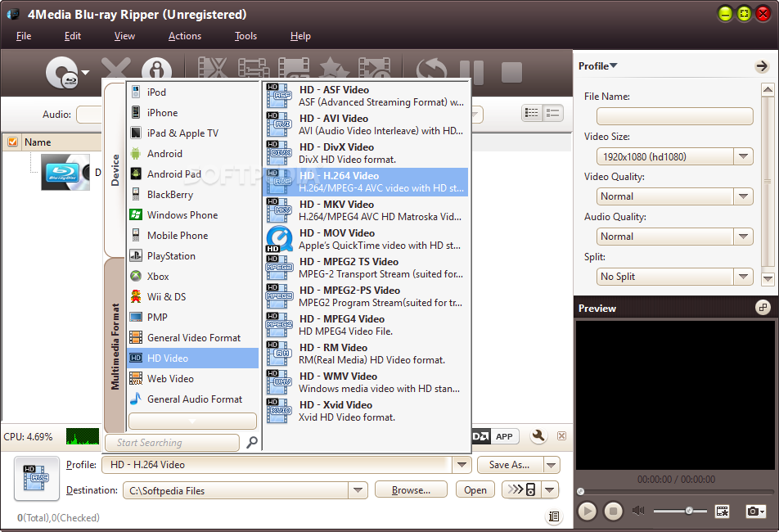Open the Profile combo box dropdown

[x=462, y=465]
